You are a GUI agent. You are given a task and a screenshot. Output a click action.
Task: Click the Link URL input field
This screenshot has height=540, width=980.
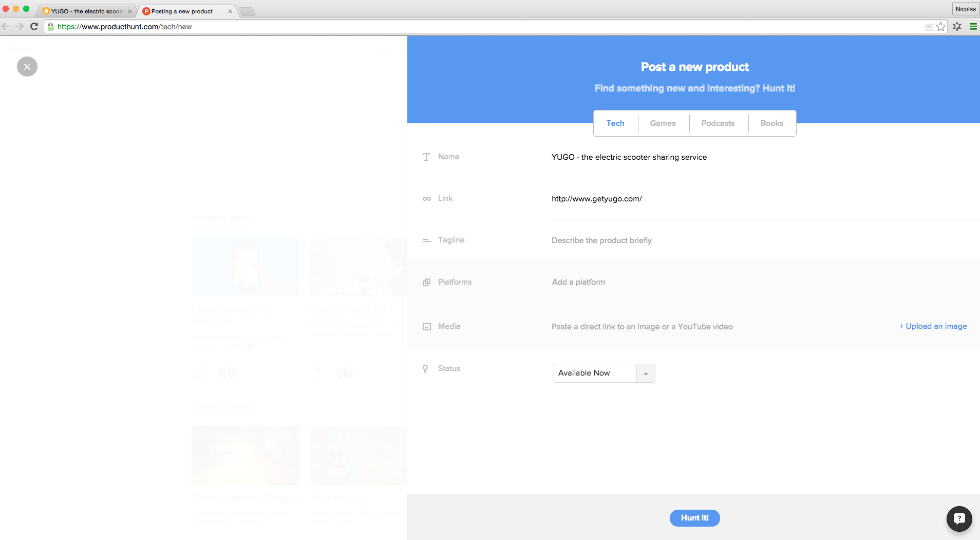click(765, 199)
